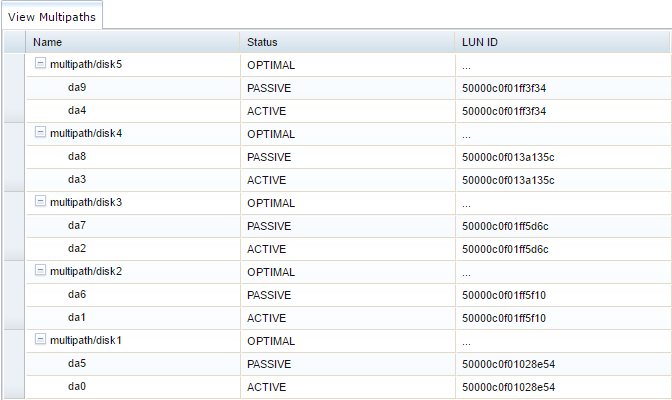Click the ellipsis LUN ID of multipath/disk3
Image resolution: width=672 pixels, height=400 pixels.
[x=466, y=205]
